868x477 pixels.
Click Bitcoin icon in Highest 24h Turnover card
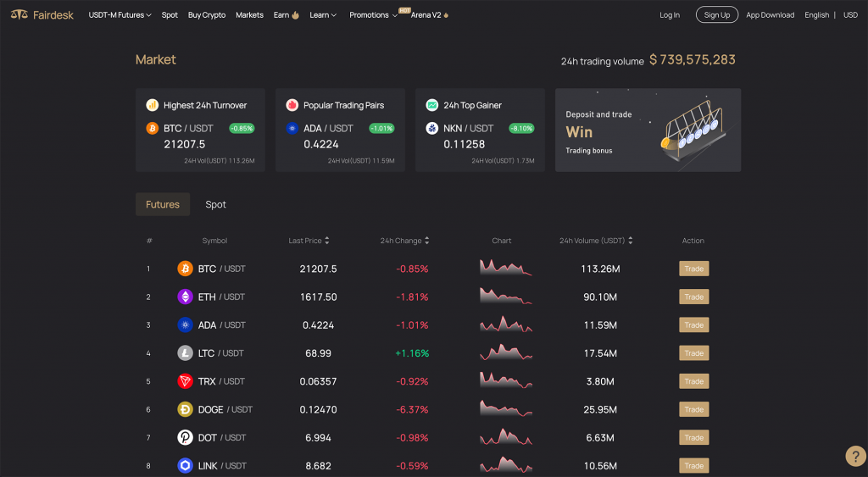tap(153, 129)
